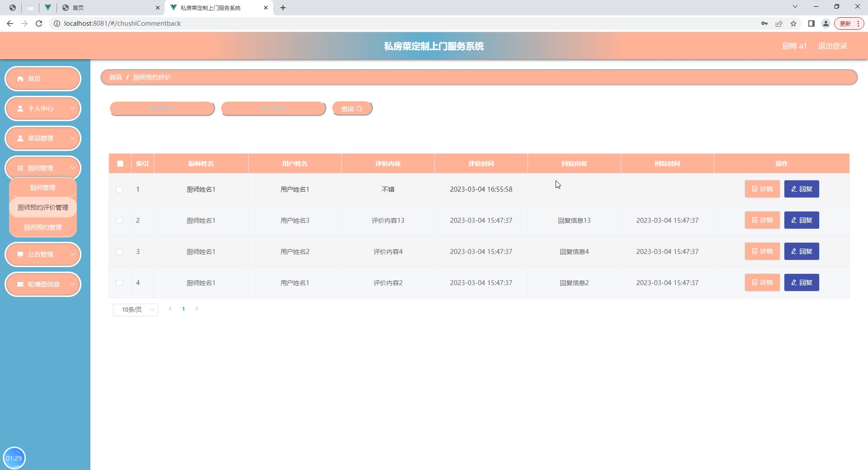Select page number 1 in pagination

coord(184,309)
